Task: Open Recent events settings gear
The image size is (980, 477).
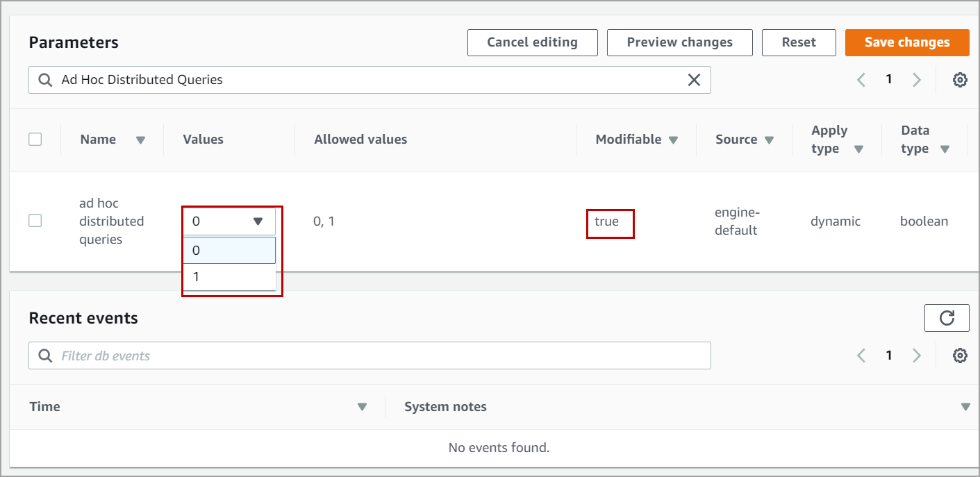Action: coord(960,355)
